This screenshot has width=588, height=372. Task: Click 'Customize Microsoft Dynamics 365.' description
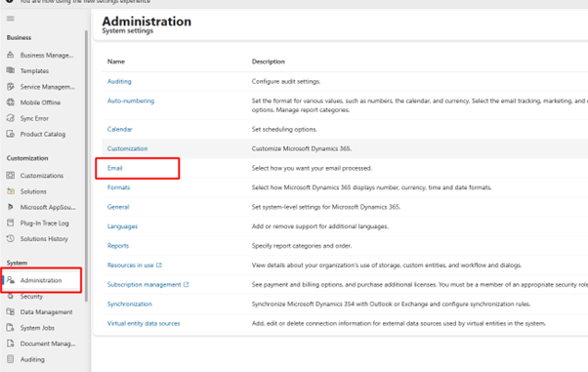pyautogui.click(x=302, y=148)
